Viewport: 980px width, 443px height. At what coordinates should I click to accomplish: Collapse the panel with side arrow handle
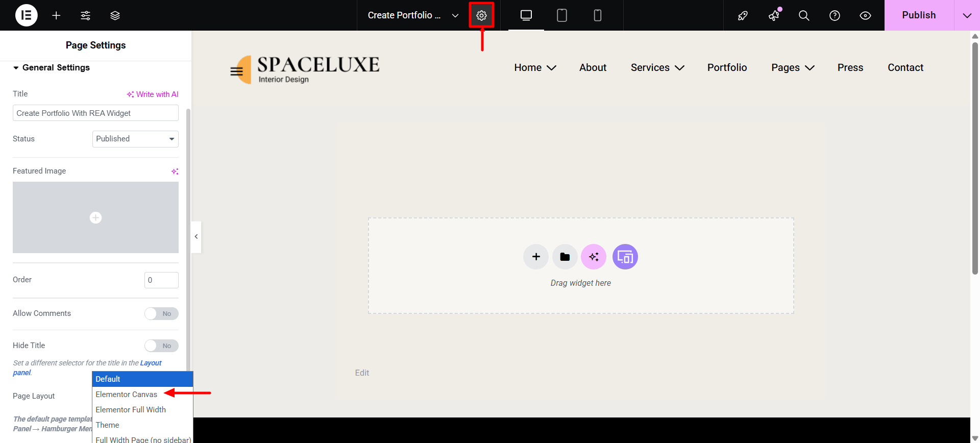(196, 237)
